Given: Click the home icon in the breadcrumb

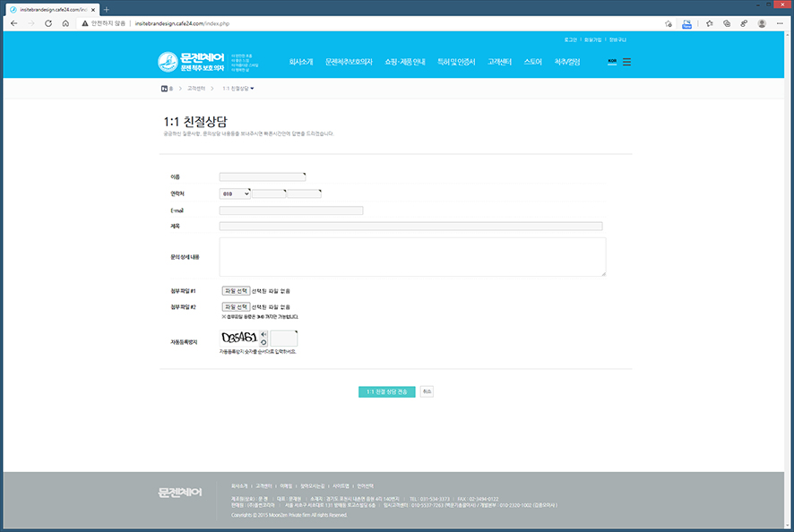Looking at the screenshot, I should pyautogui.click(x=165, y=89).
